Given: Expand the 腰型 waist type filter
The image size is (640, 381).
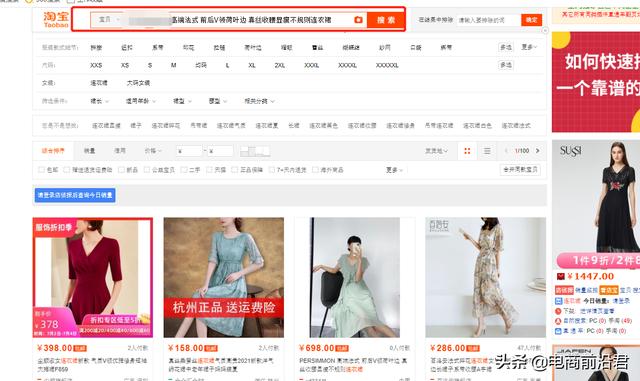Looking at the screenshot, I should [218, 101].
